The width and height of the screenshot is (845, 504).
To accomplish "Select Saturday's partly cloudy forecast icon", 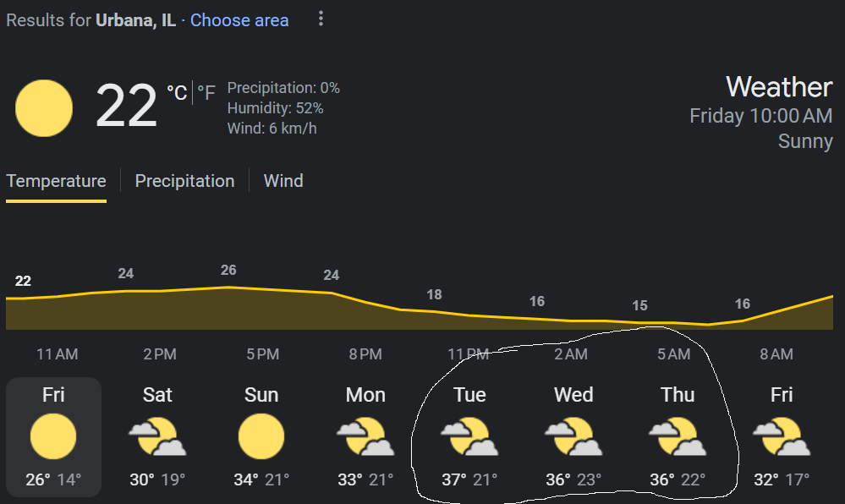I will click(x=157, y=436).
